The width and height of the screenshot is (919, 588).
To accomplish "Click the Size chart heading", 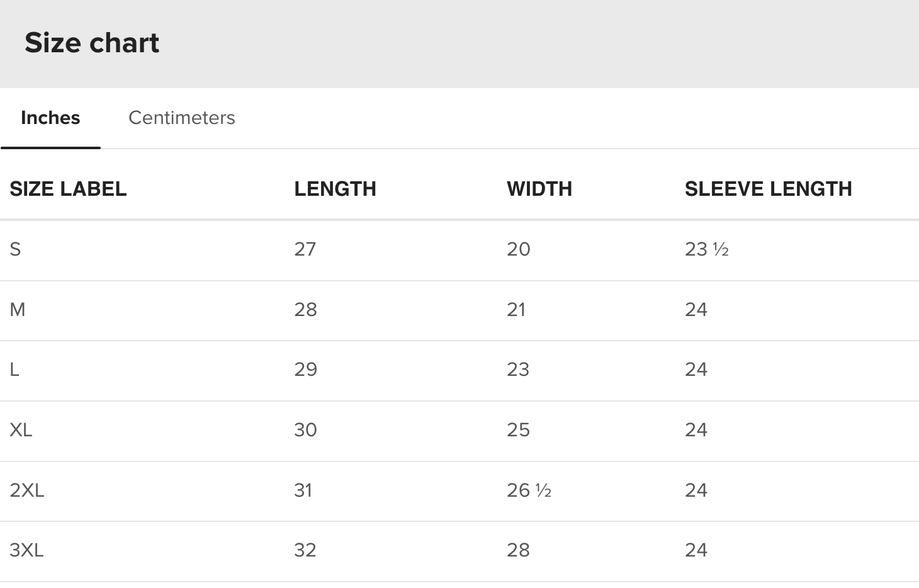I will coord(92,43).
